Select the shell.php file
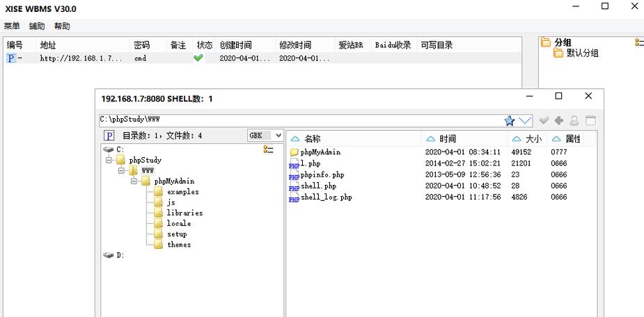This screenshot has width=644, height=317. pyautogui.click(x=318, y=186)
